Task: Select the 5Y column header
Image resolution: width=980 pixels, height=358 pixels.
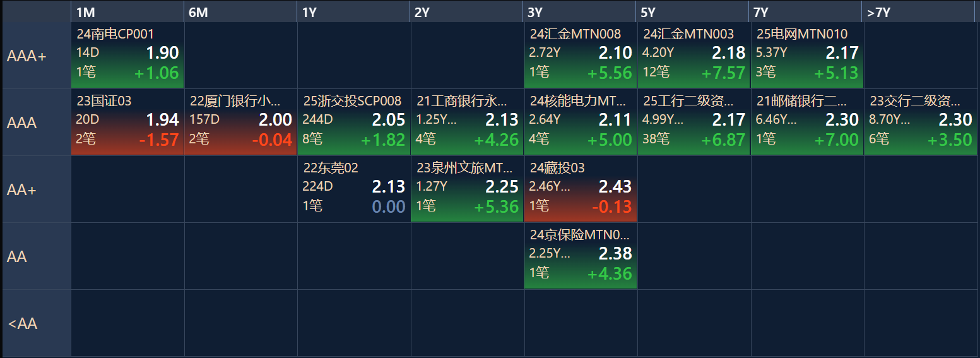Action: 694,12
